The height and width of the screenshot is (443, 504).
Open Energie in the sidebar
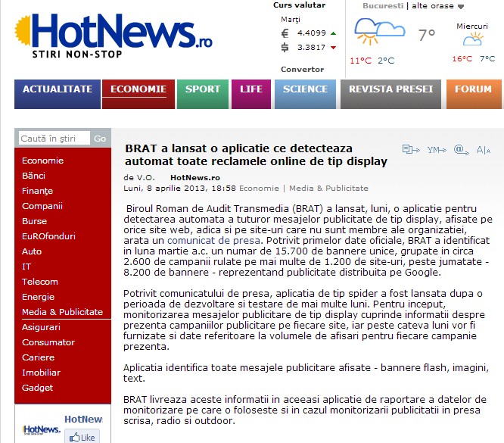tap(38, 297)
